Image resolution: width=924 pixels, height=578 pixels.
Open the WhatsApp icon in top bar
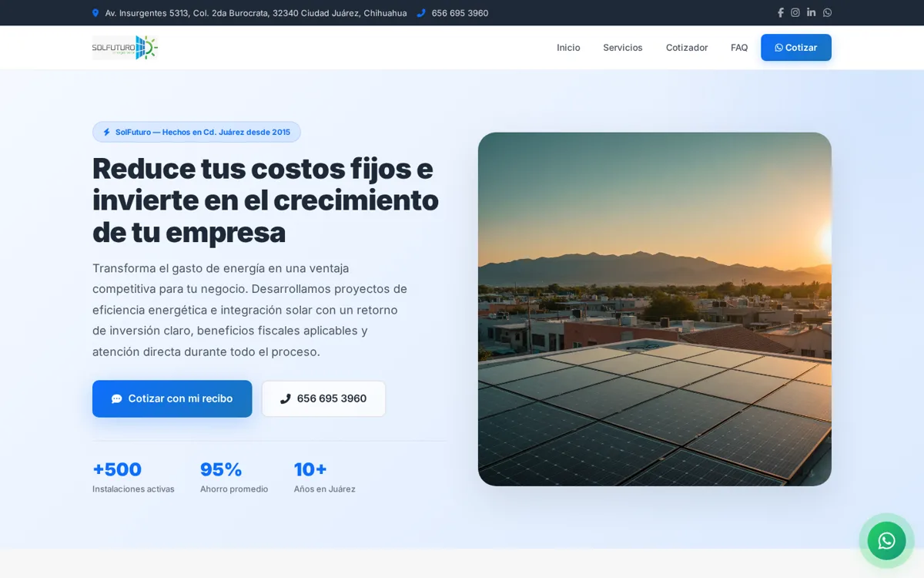coord(827,13)
